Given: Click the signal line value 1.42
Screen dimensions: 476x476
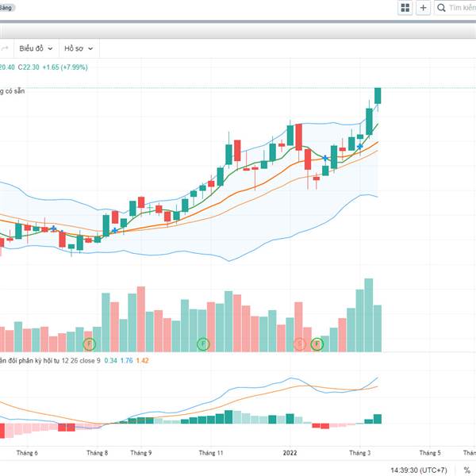Looking at the screenshot, I should pos(142,361).
